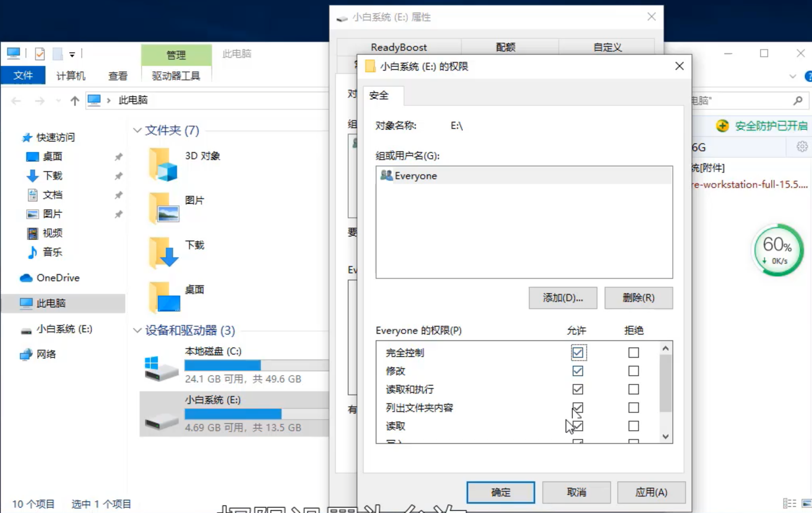This screenshot has height=513, width=812.
Task: Click the 60% download speed circle widget
Action: click(777, 250)
